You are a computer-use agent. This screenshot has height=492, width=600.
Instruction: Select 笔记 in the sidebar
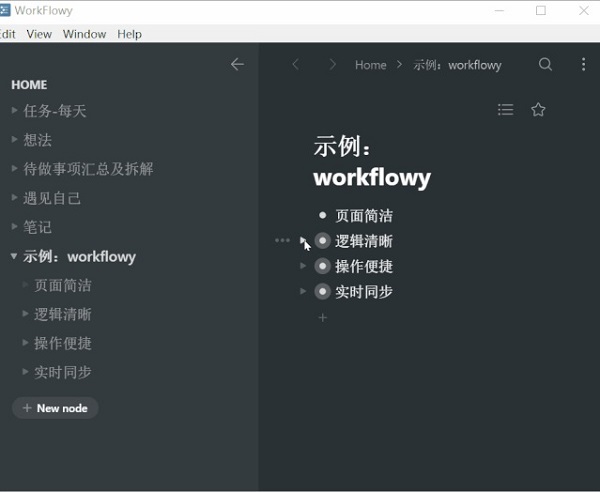click(38, 227)
